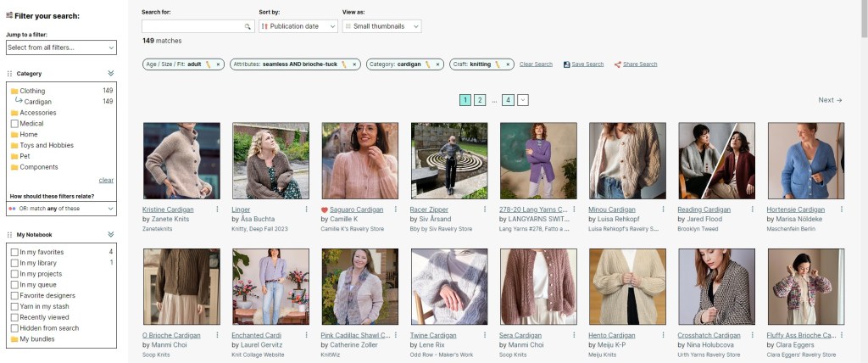The height and width of the screenshot is (363, 868).
Task: Open options menu for Hento Cardigan
Action: tap(663, 335)
